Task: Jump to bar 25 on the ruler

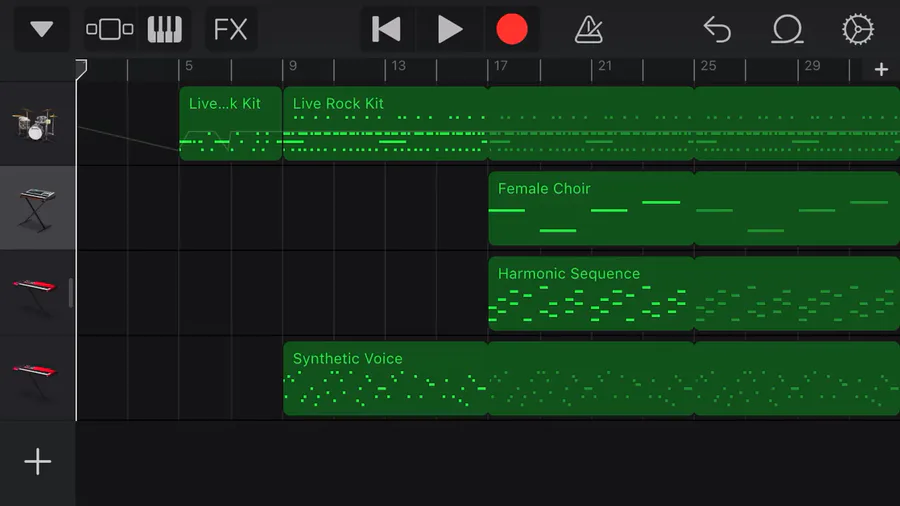Action: [708, 66]
